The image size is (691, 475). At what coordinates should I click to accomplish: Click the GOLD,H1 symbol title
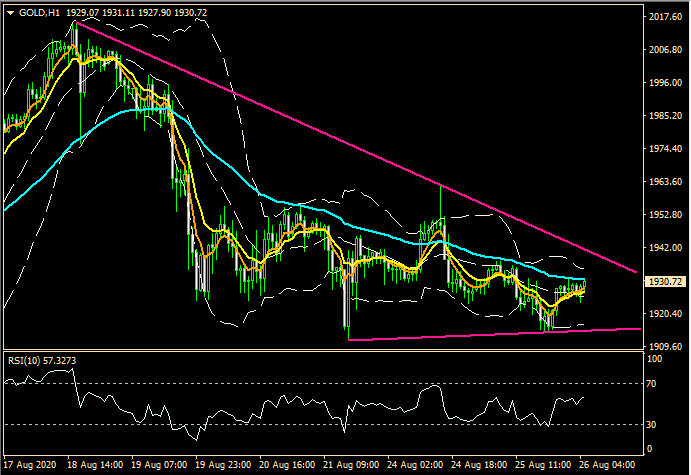tap(39, 12)
